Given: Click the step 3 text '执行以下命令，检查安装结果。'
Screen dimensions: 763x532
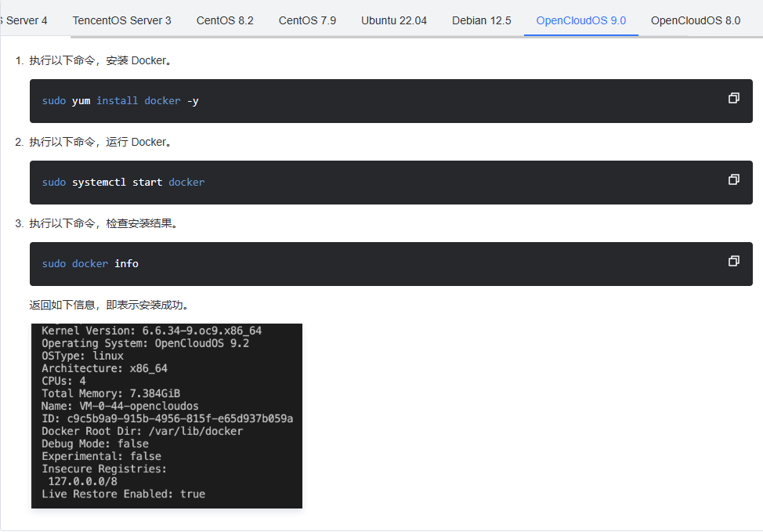Looking at the screenshot, I should pyautogui.click(x=103, y=223).
